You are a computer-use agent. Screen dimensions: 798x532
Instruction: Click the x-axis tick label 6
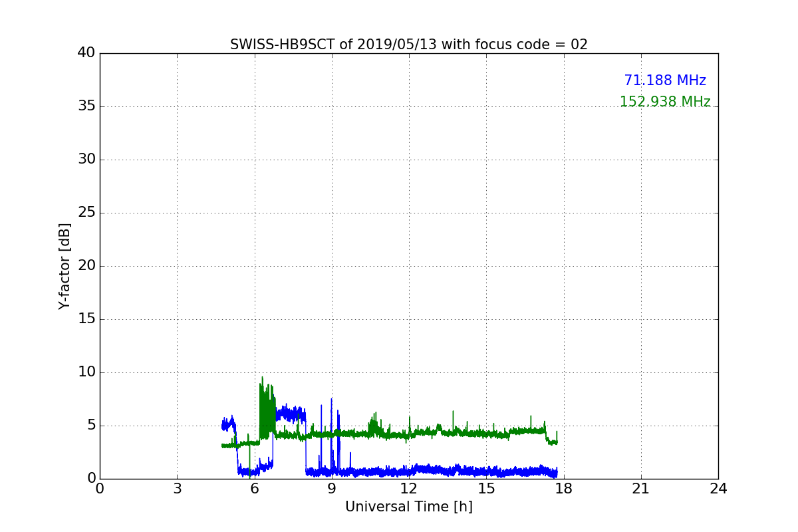point(255,489)
